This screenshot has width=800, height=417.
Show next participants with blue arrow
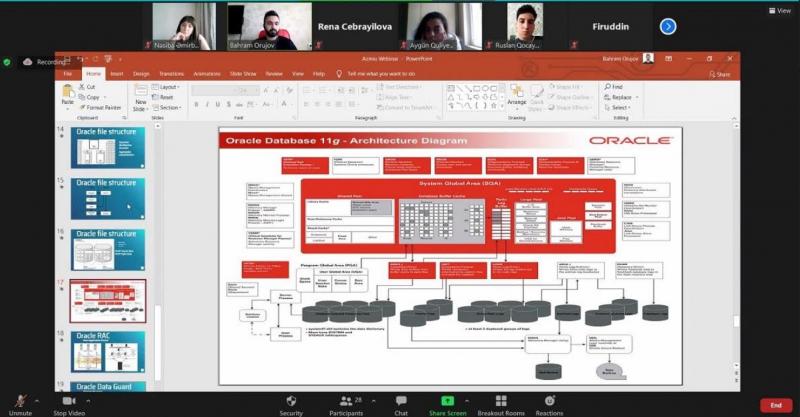[668, 27]
